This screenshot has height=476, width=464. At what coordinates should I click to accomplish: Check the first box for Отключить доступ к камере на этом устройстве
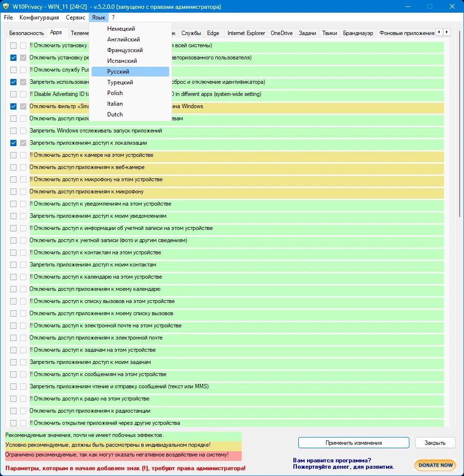[13, 155]
